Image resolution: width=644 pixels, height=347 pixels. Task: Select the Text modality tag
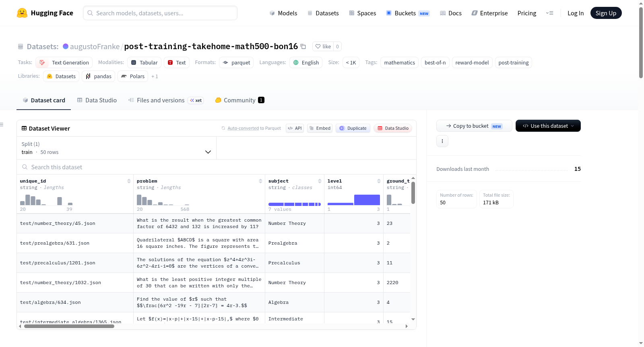pos(177,62)
